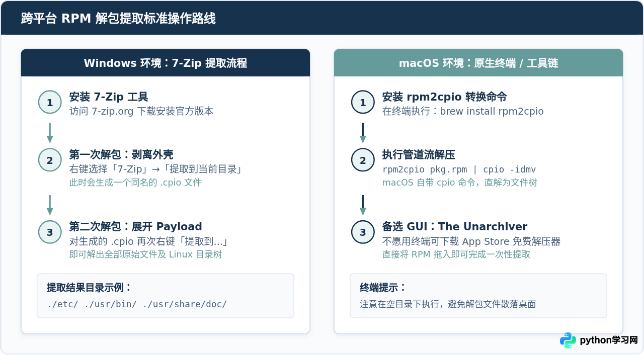644x355 pixels.
Task: Click the title "跨平台 RPM 解包提取标准操作路线"
Action: [118, 19]
